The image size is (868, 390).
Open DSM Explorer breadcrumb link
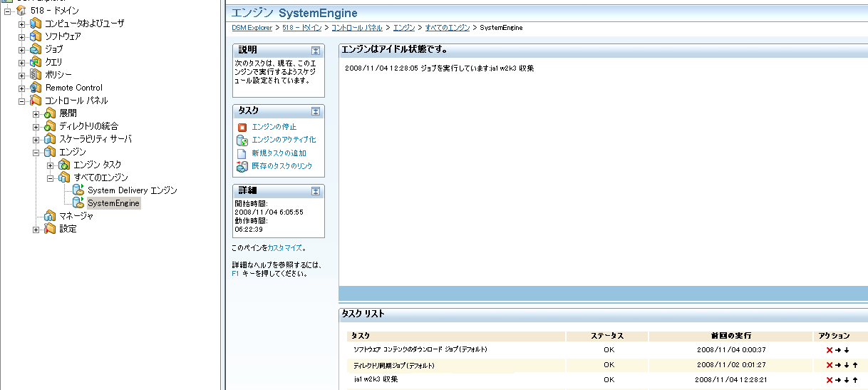[252, 28]
